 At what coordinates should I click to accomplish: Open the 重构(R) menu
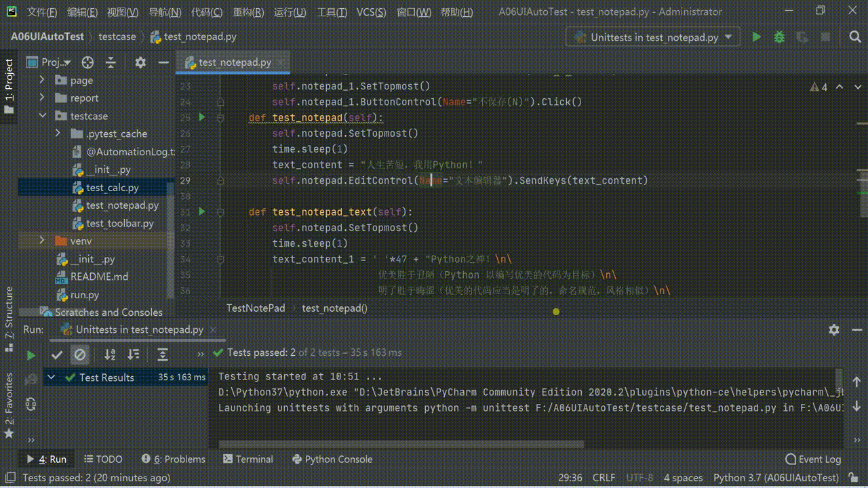click(247, 12)
